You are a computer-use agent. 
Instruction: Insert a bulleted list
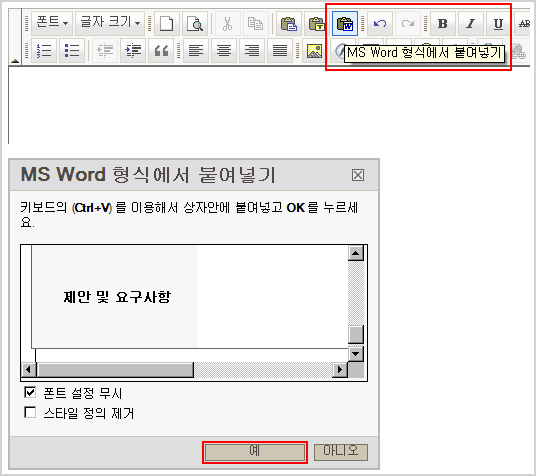point(72,51)
